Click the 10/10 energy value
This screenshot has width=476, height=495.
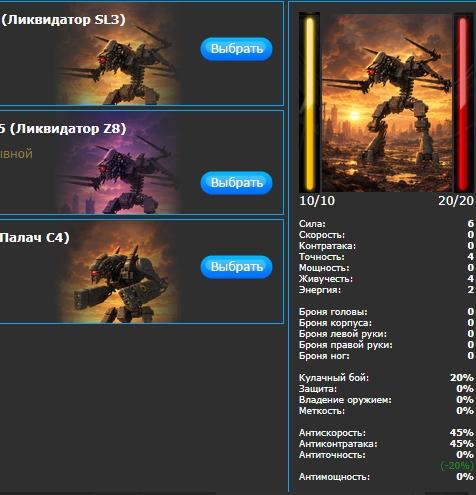317,201
